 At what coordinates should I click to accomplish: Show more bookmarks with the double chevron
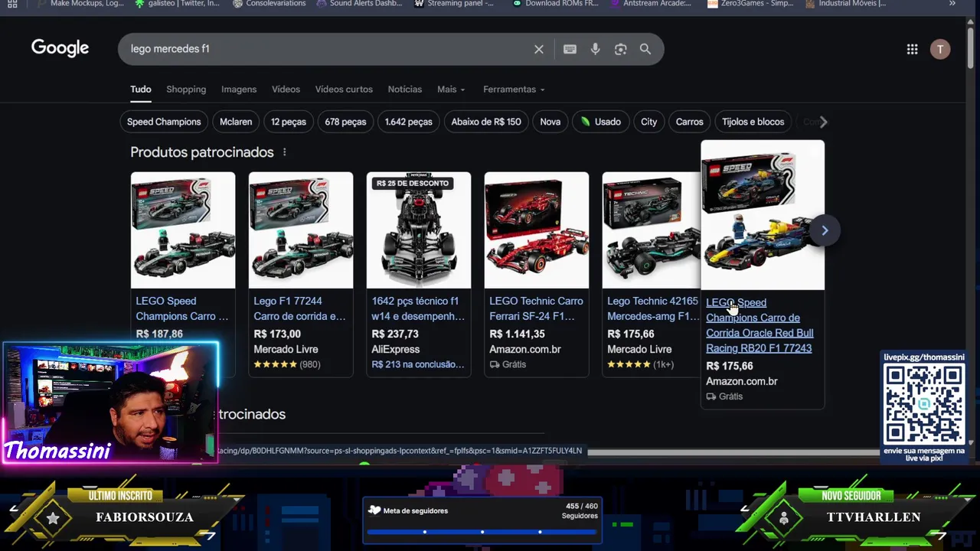952,4
